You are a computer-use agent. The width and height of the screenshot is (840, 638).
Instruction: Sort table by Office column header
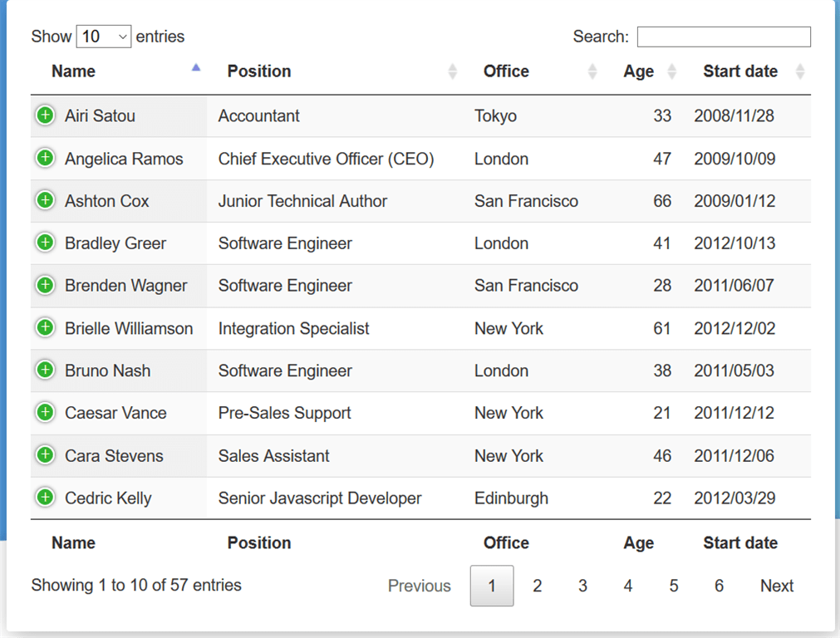point(506,71)
